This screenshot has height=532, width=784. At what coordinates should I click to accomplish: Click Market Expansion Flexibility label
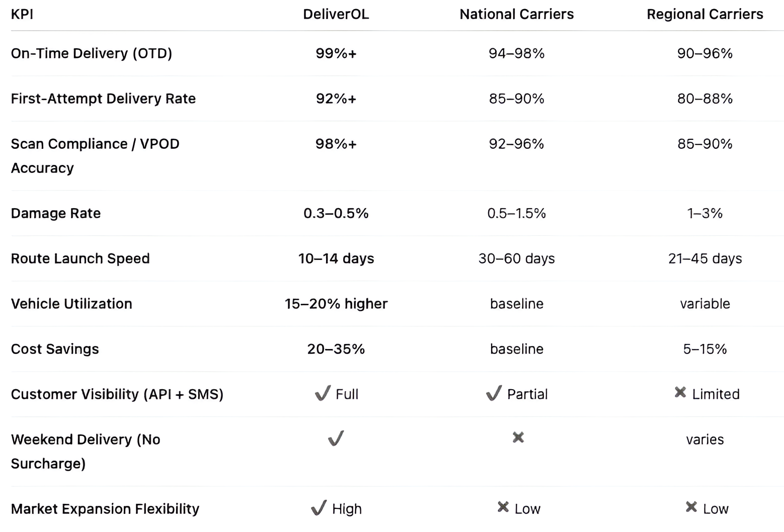pos(105,509)
